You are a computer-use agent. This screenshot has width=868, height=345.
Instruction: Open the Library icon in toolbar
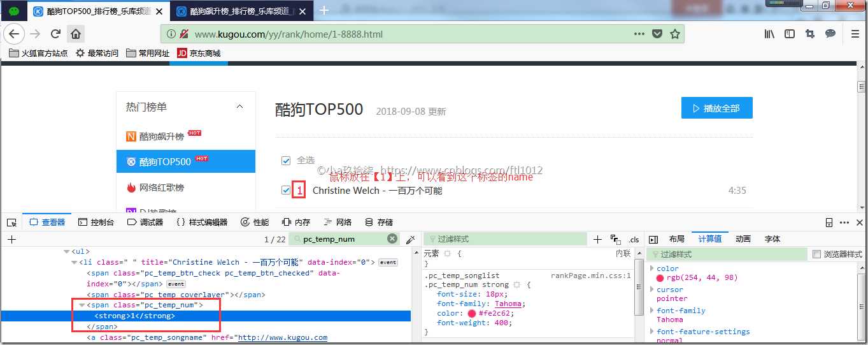770,34
